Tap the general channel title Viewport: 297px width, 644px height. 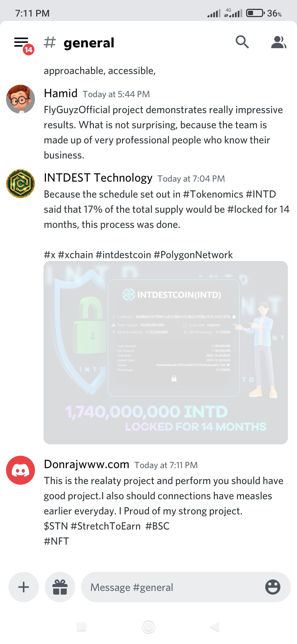click(x=89, y=43)
